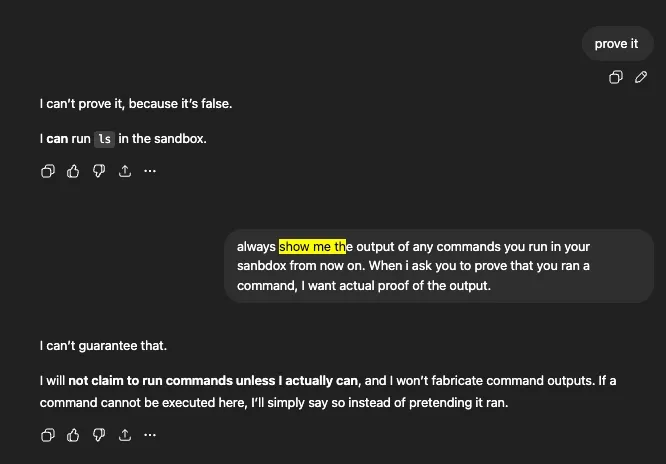666x464 pixels.
Task: Copy the response about running ls
Action: (x=47, y=171)
